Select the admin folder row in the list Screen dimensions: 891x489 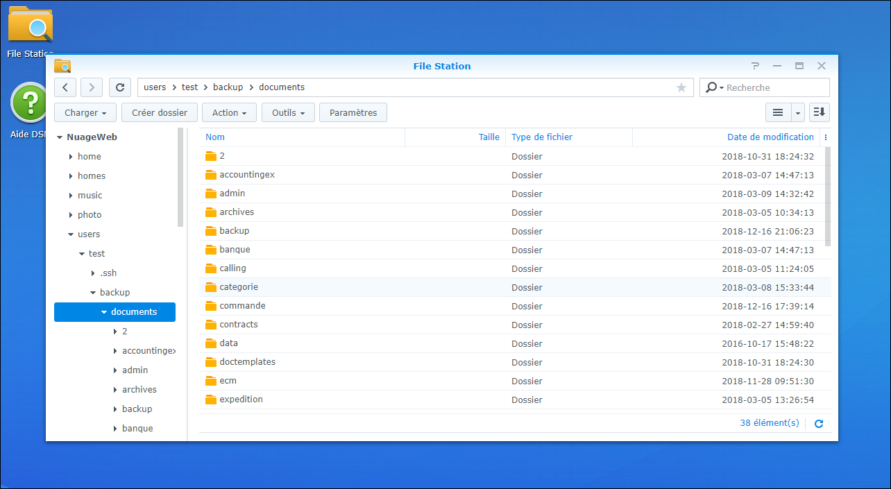[515, 194]
